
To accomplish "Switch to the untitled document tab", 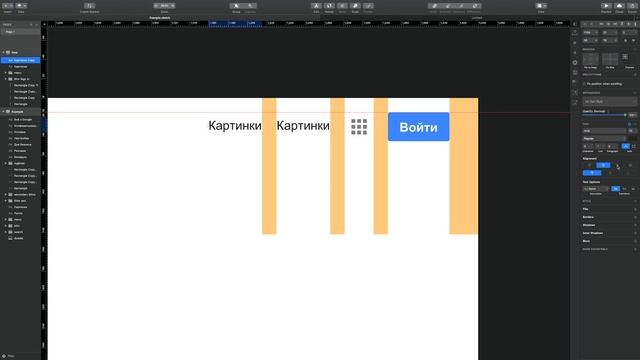I will click(477, 18).
